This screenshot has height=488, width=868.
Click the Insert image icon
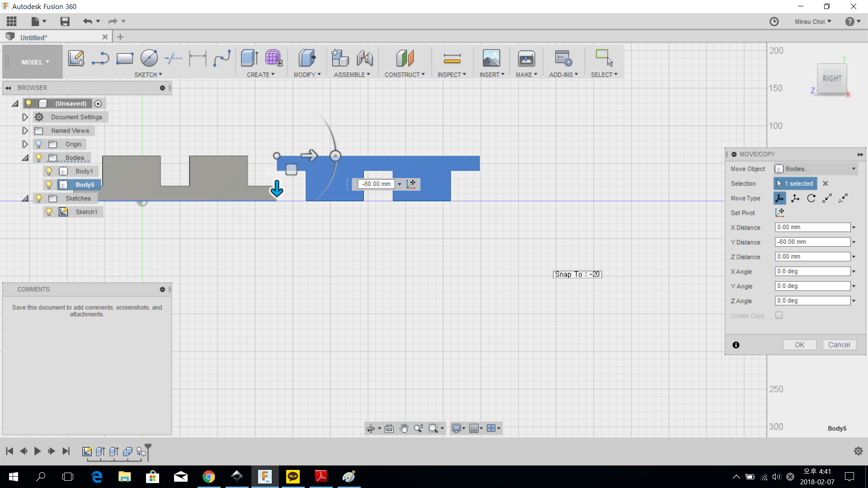(491, 58)
